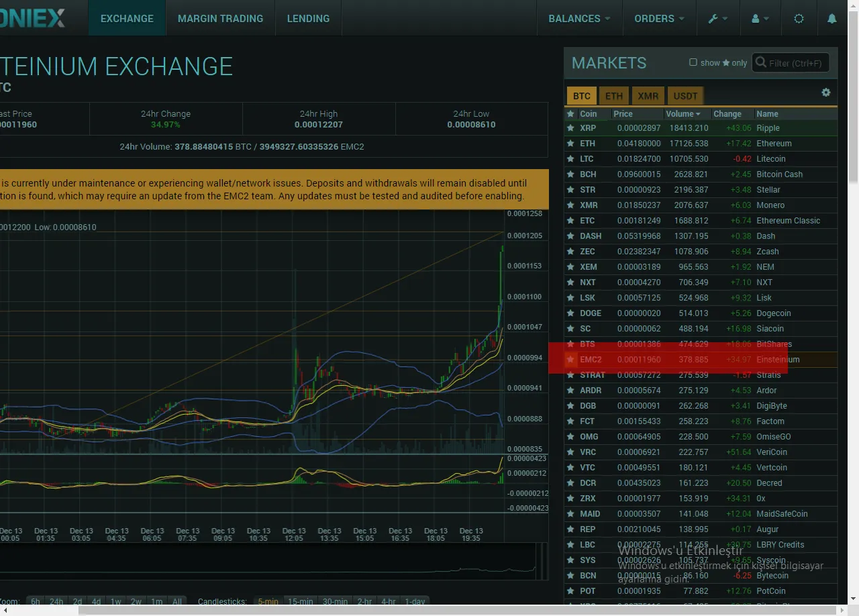Select 15-min candlesticks

pos(301,602)
